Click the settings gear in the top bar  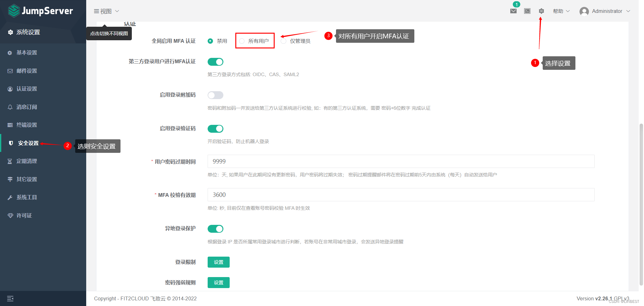pos(541,11)
